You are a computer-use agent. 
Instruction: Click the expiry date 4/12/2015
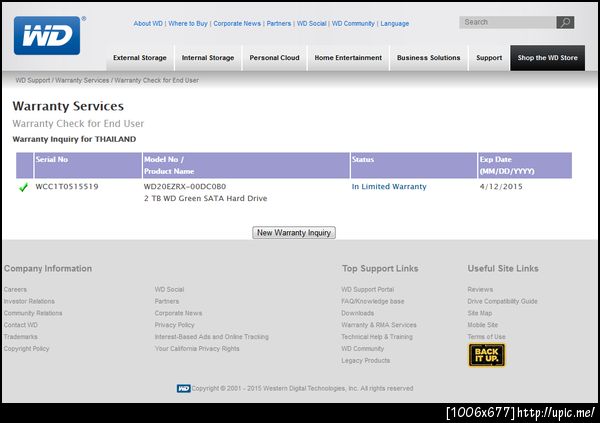[501, 187]
